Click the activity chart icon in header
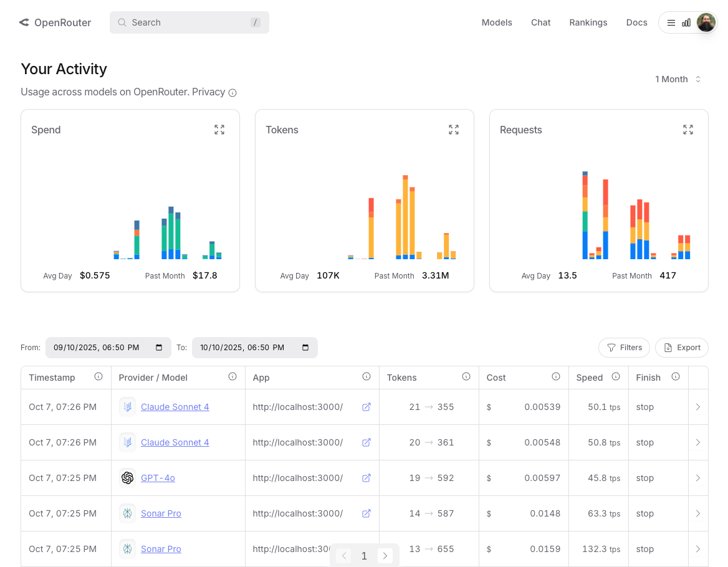Screen dimensions: 728x567 (686, 22)
